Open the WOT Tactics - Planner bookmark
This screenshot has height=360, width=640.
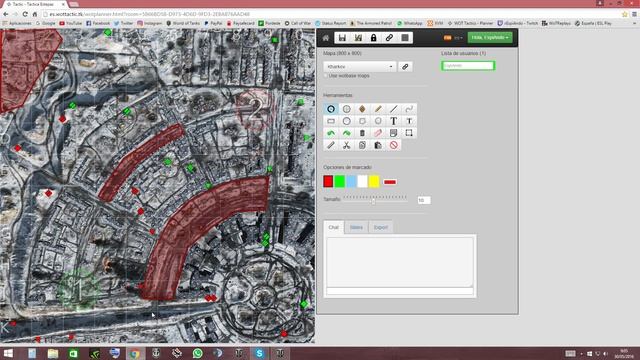tap(471, 24)
